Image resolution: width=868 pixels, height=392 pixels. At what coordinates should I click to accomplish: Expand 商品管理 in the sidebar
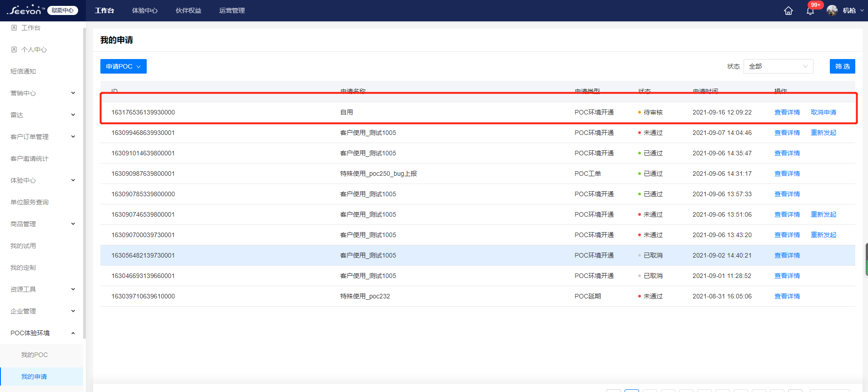click(x=73, y=224)
